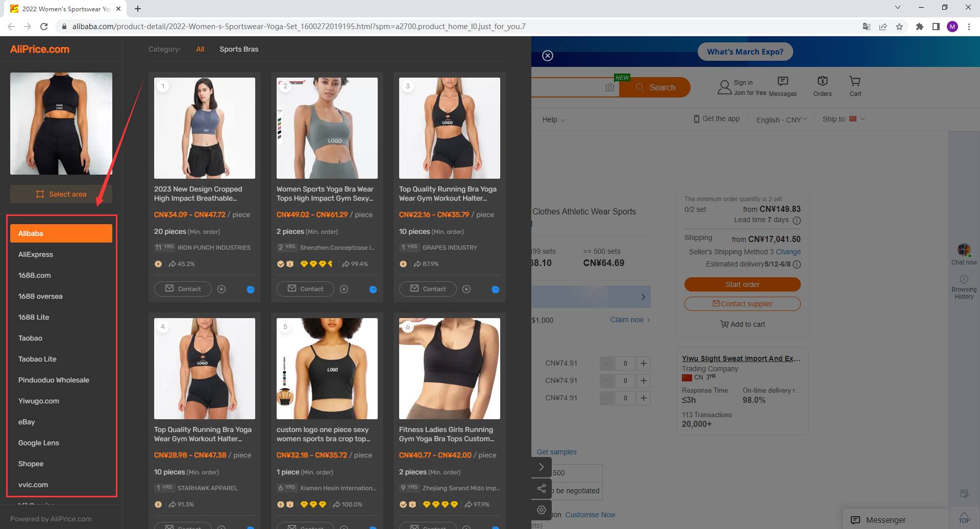Click Select area button
Viewport: 980px width, 529px height.
pos(61,194)
